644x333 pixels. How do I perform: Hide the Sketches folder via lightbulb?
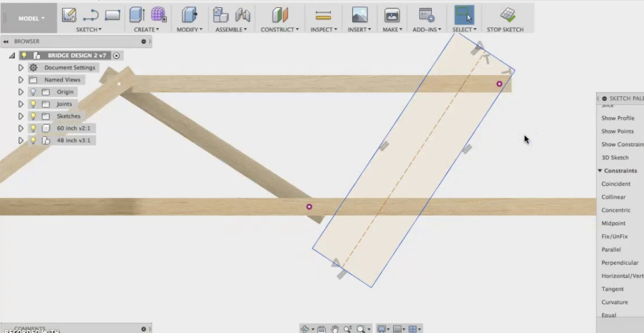[33, 116]
